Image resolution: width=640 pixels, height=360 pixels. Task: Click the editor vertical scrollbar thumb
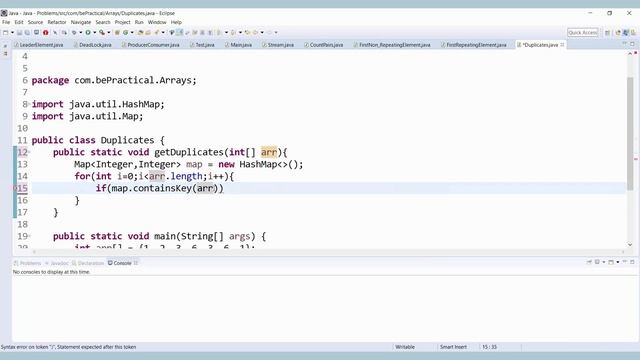point(630,133)
